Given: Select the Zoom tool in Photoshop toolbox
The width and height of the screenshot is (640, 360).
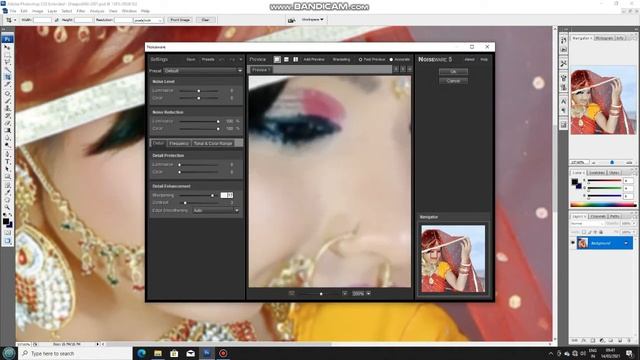Looking at the screenshot, I should (7, 207).
